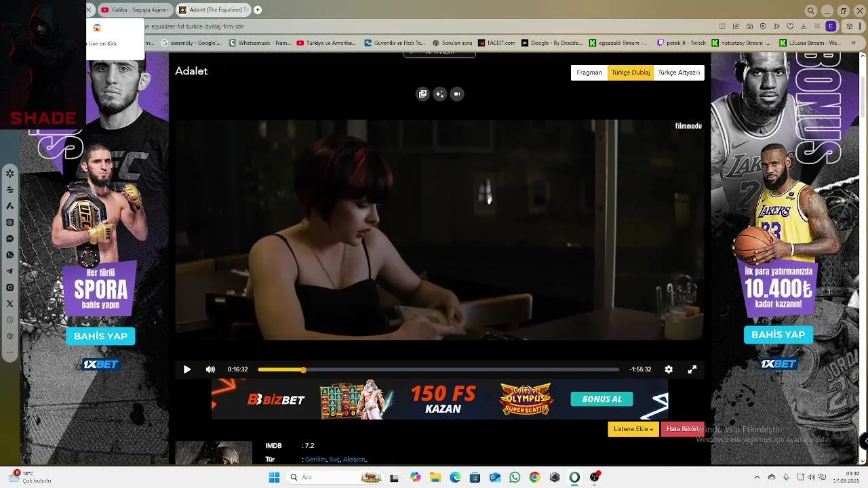Open the browser downloads icon
Image resolution: width=868 pixels, height=488 pixels.
pyautogui.click(x=804, y=26)
